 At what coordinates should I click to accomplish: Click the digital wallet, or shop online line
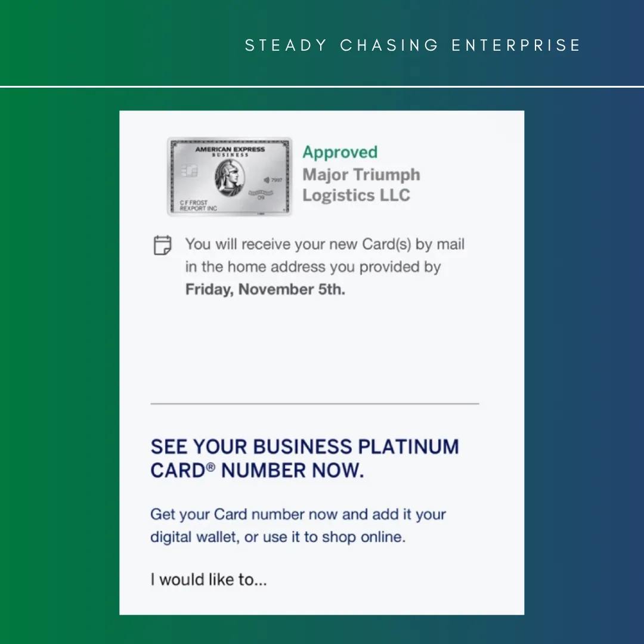click(x=278, y=537)
